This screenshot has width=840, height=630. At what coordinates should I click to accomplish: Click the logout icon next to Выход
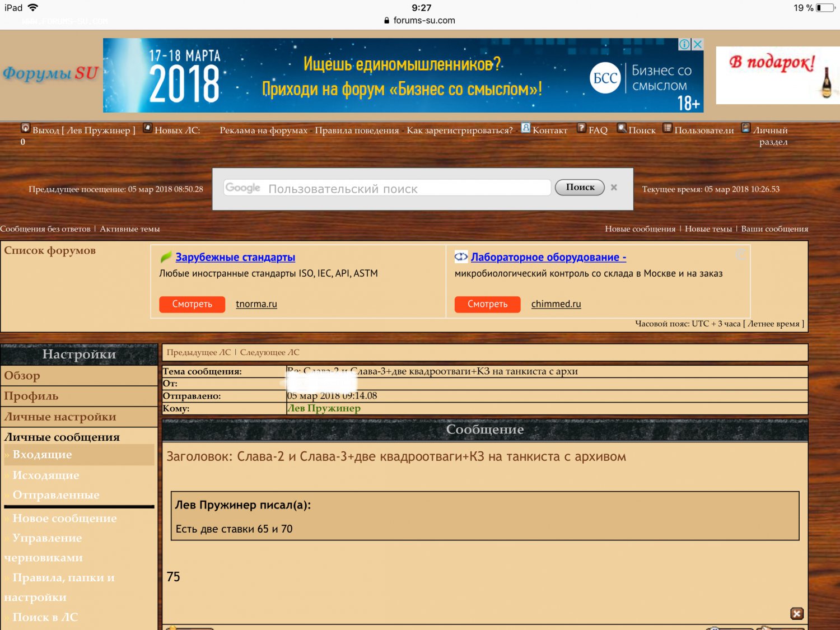click(x=25, y=128)
